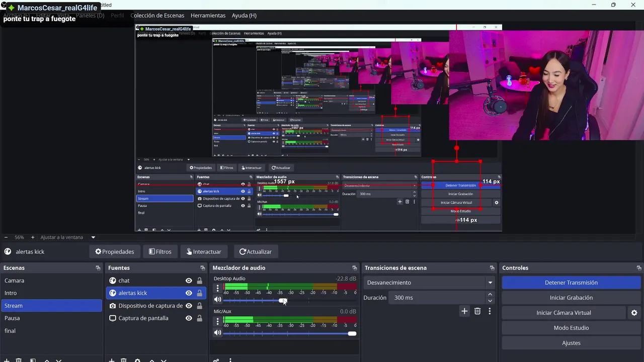644x362 pixels.
Task: Select the final scene
Action: [x=51, y=331]
